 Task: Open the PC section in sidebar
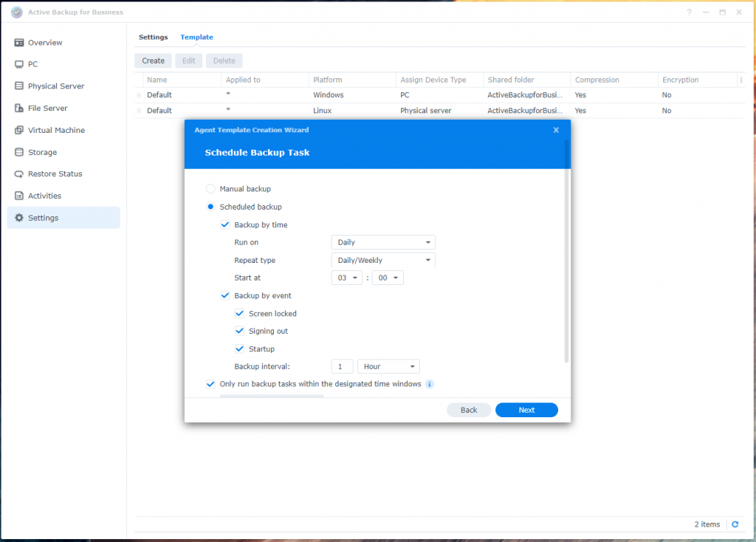coord(63,64)
